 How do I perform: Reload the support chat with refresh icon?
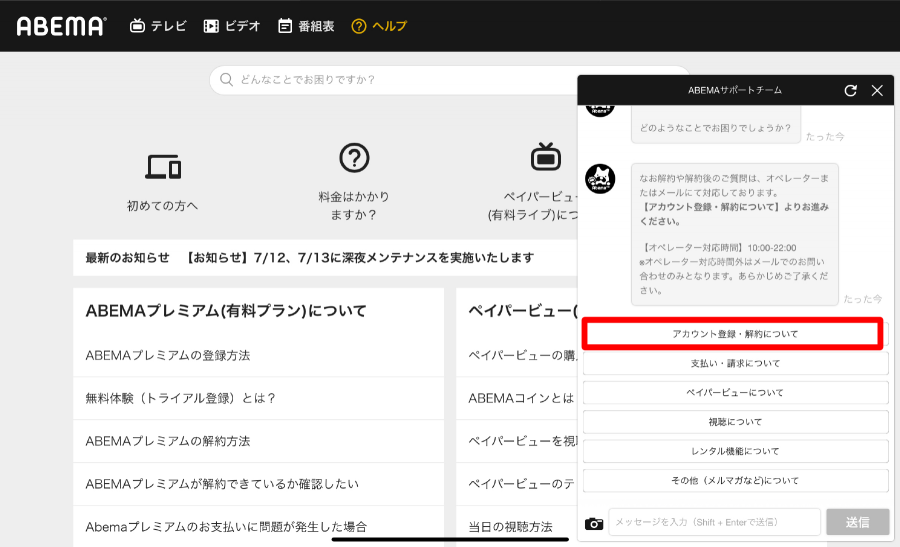[x=851, y=90]
